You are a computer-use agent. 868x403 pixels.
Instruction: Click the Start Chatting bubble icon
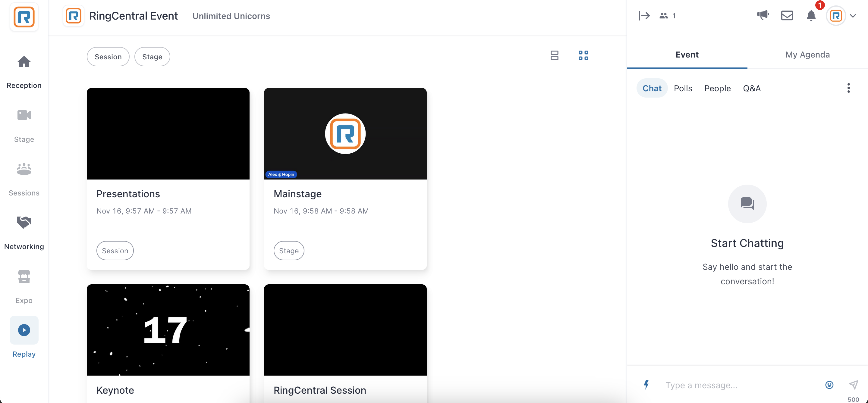click(747, 204)
